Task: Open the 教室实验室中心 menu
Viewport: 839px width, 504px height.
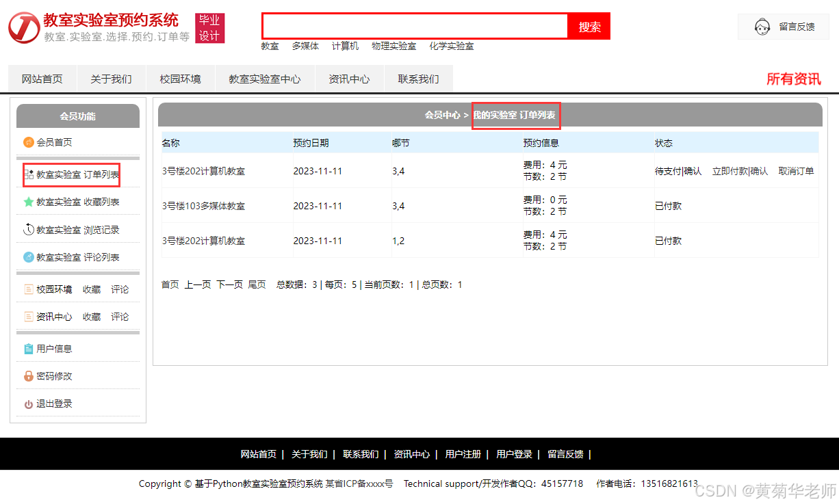Action: coord(265,78)
